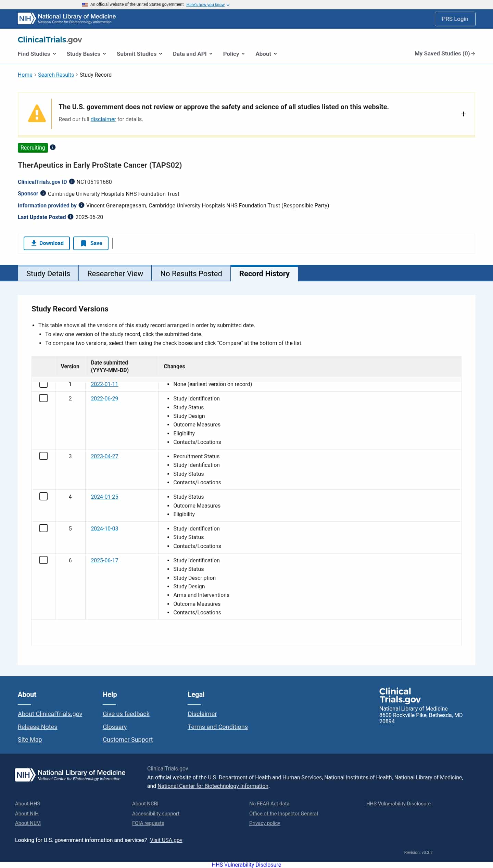Expand the Find Studies menu
This screenshot has height=868, width=493.
37,54
